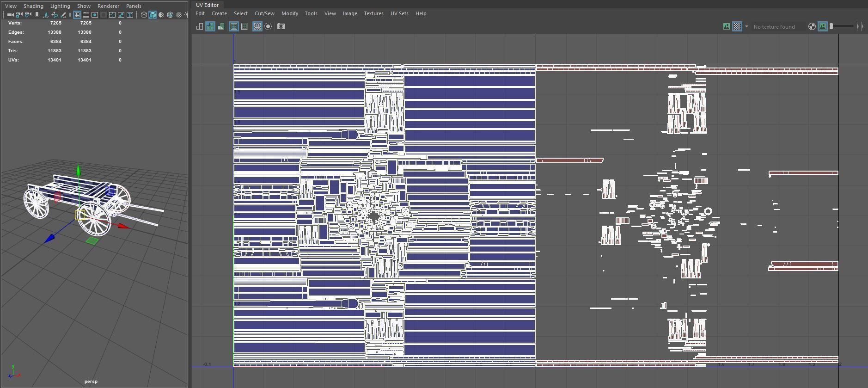Enable wireframe cube display mode

click(x=144, y=15)
